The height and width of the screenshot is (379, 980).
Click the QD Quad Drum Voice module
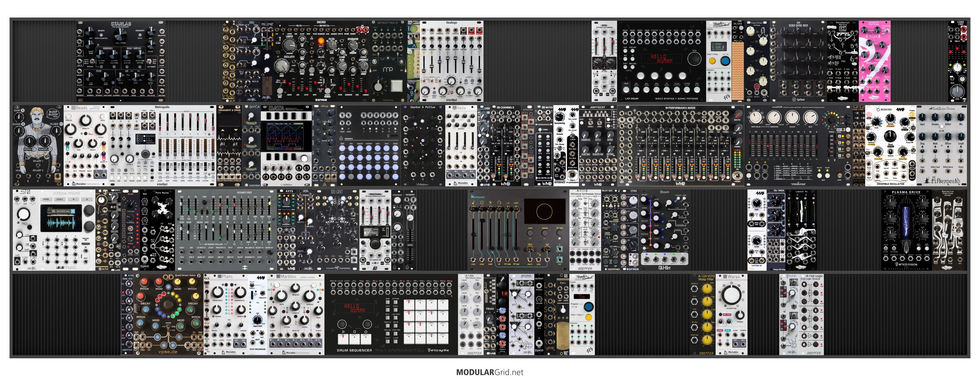169,315
